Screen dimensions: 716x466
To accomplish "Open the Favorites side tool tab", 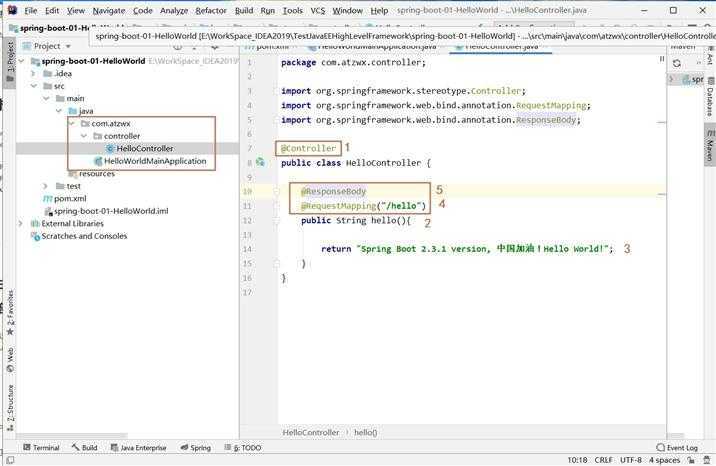I will [x=10, y=313].
